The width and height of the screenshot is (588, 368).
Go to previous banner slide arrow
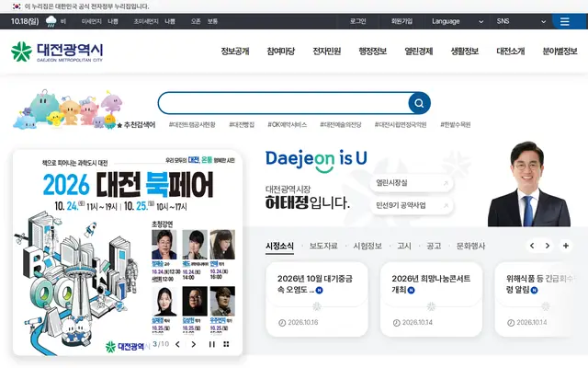pos(177,344)
